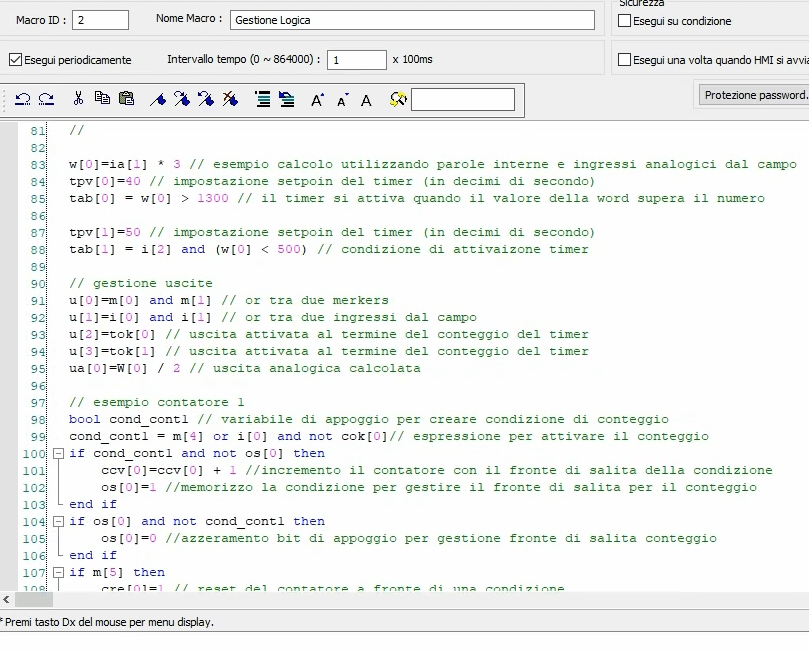
Task: Paste from clipboard using the Paste icon
Action: (x=126, y=98)
